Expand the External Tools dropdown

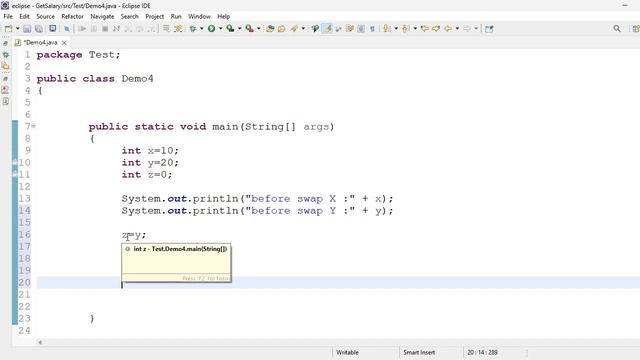tap(258, 29)
